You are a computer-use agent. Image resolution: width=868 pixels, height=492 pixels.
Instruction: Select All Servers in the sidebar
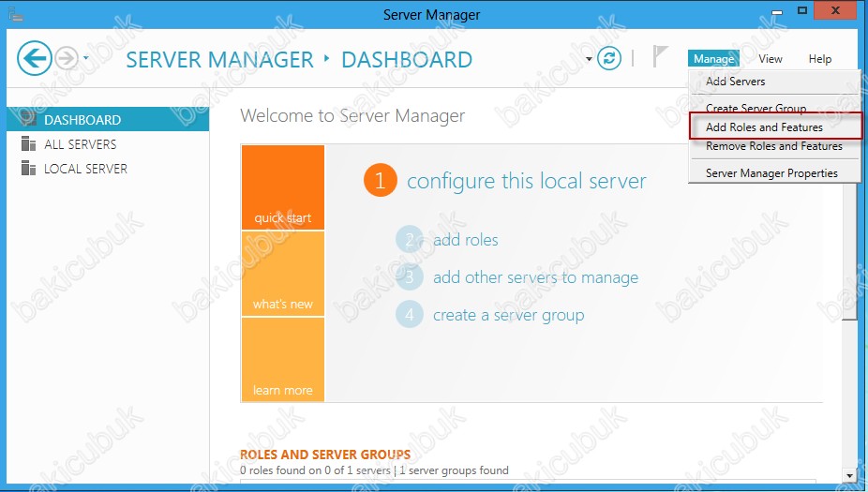coord(108,144)
